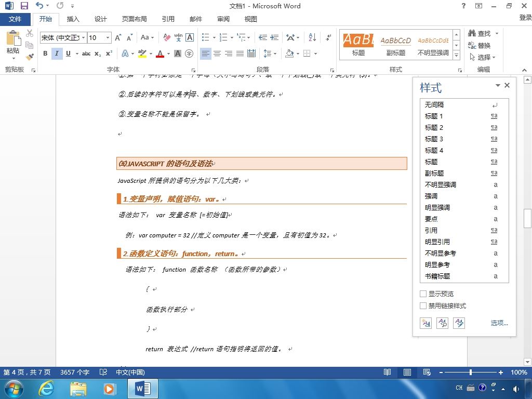Switch to the 设计 tab
This screenshot has width=532, height=399.
[x=100, y=19]
